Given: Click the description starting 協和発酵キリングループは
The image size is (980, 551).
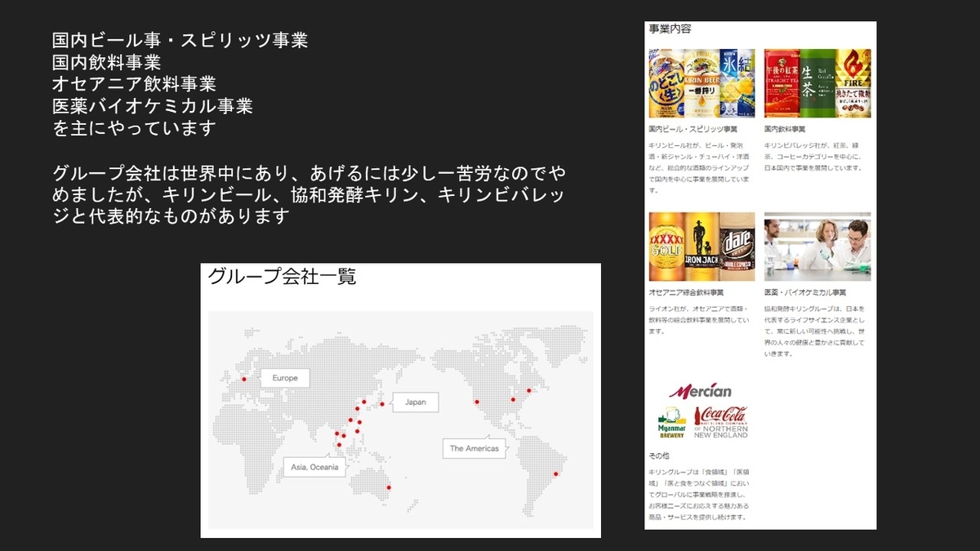Looking at the screenshot, I should 815,331.
